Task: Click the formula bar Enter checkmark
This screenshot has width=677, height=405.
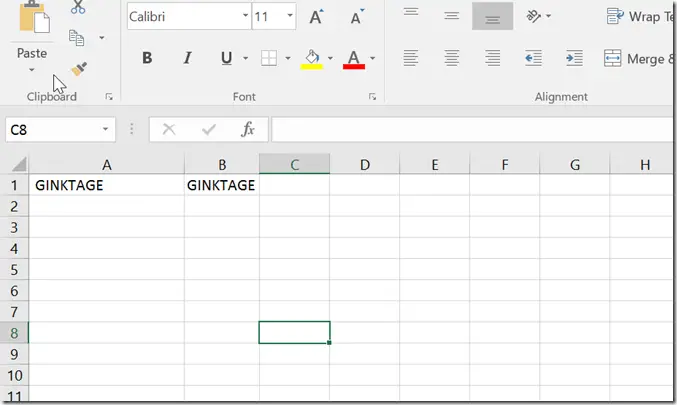Action: tap(209, 129)
